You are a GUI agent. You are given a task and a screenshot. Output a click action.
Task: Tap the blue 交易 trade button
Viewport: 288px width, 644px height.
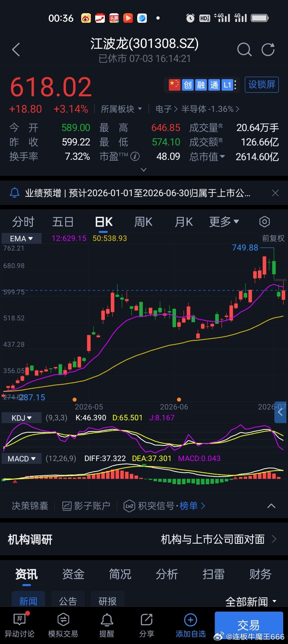click(x=248, y=624)
